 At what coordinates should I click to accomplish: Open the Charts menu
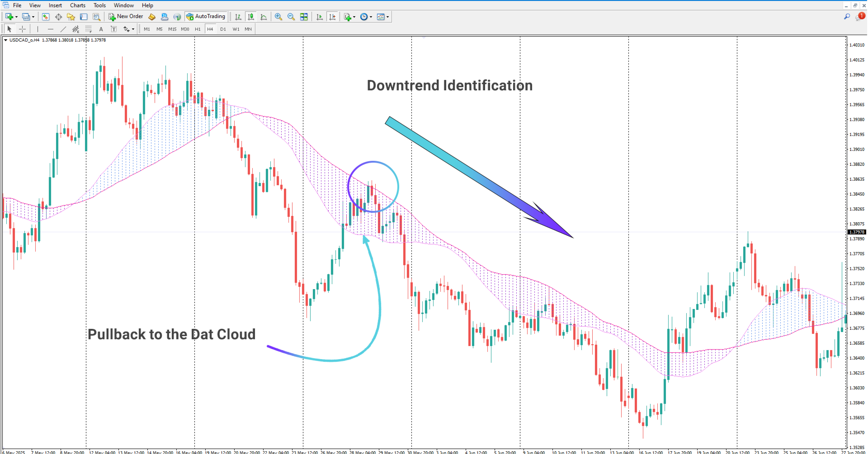tap(78, 5)
